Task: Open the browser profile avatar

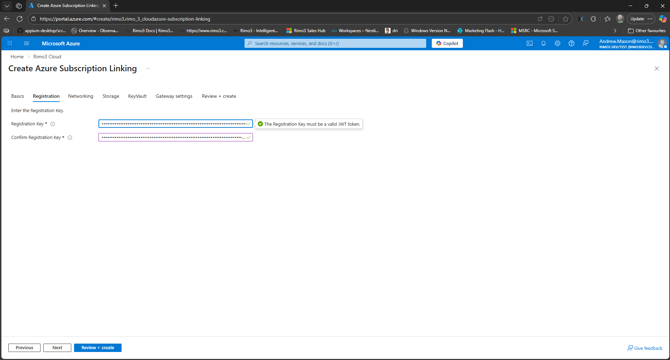Action: coord(620,19)
